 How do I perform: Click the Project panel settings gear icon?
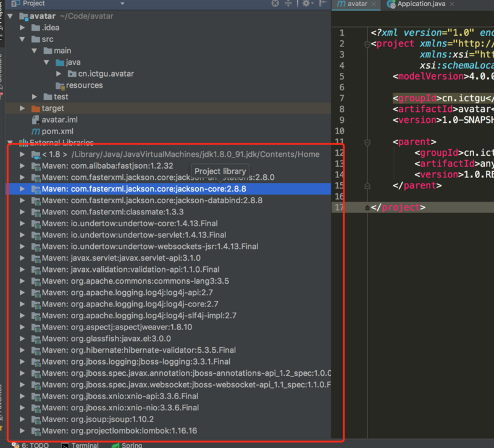[x=307, y=4]
